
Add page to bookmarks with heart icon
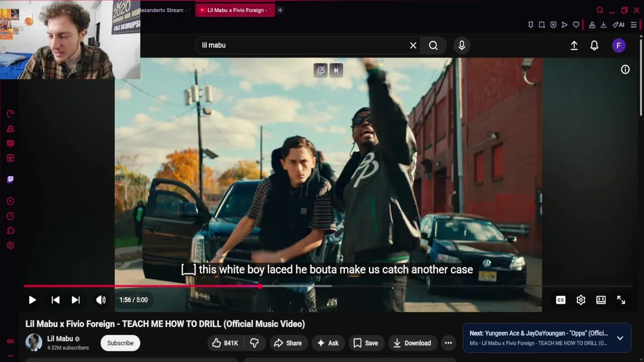pyautogui.click(x=576, y=25)
